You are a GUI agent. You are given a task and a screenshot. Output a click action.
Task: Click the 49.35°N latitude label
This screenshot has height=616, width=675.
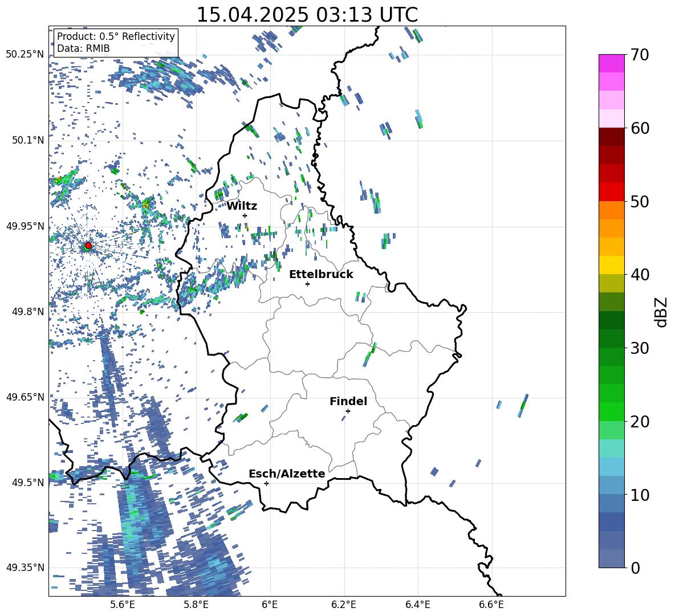25,568
